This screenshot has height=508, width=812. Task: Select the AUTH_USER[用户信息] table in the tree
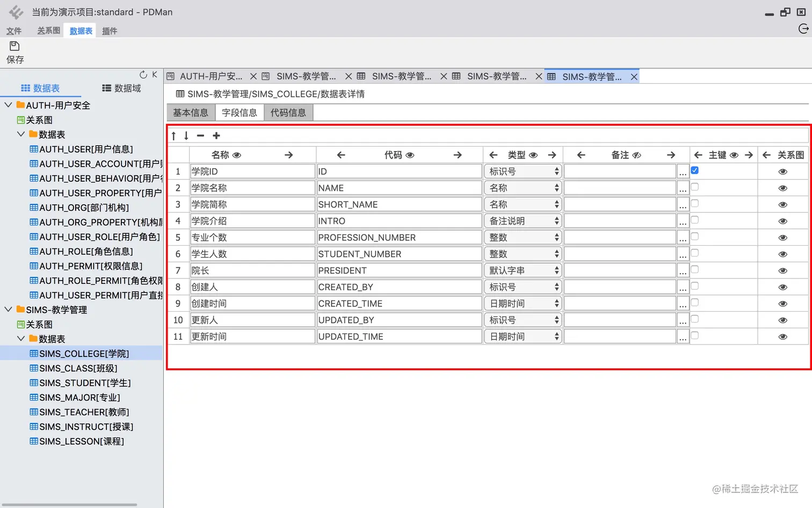pos(81,149)
